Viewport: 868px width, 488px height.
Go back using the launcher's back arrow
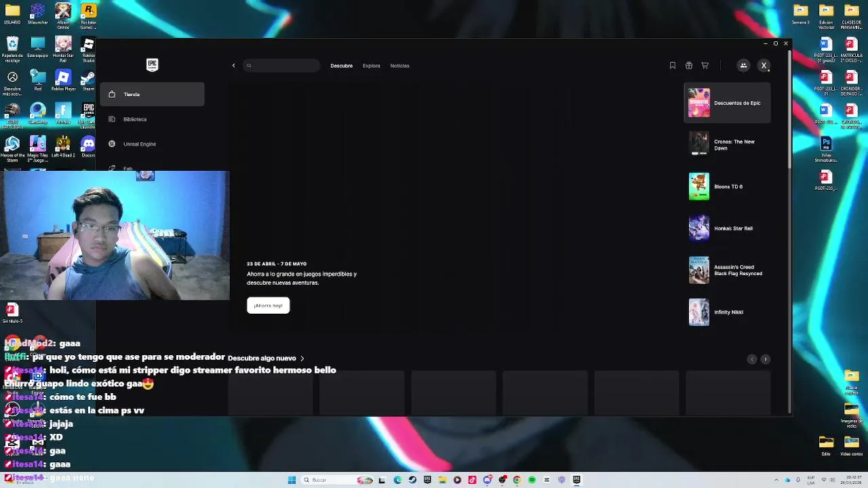click(x=233, y=66)
